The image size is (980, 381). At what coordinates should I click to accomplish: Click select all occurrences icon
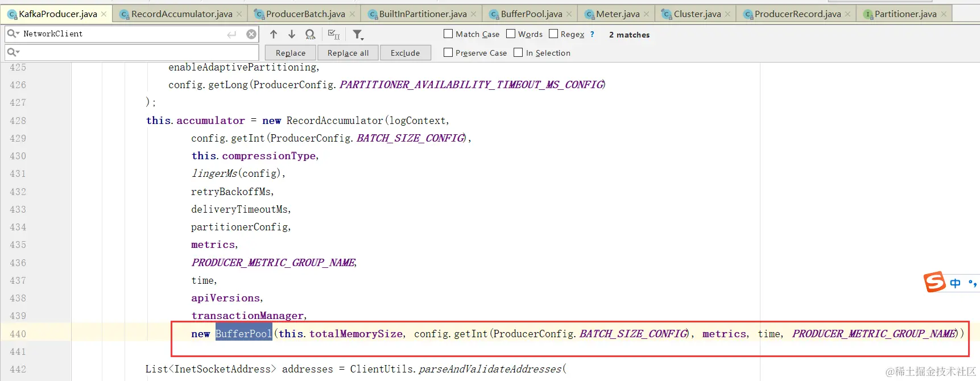coord(334,35)
